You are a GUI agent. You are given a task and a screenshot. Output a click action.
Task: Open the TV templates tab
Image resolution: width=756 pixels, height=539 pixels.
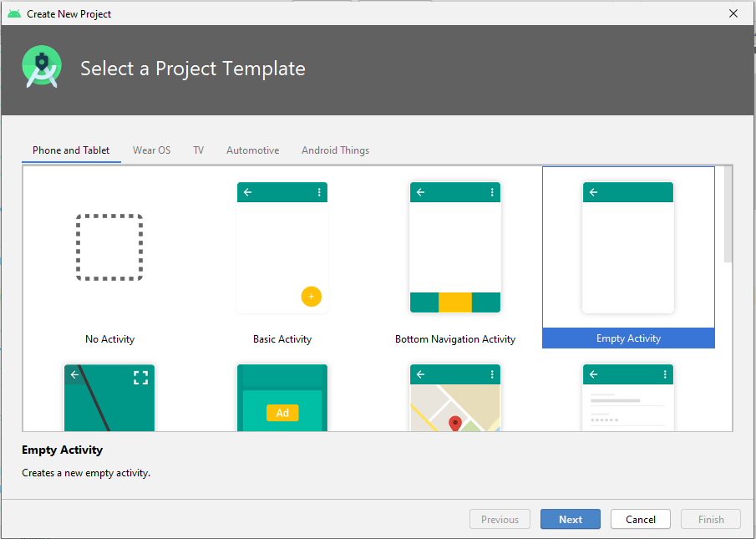pyautogui.click(x=198, y=150)
